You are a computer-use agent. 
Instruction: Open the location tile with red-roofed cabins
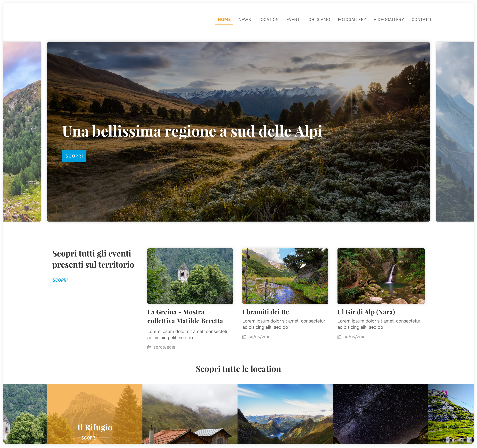190,414
